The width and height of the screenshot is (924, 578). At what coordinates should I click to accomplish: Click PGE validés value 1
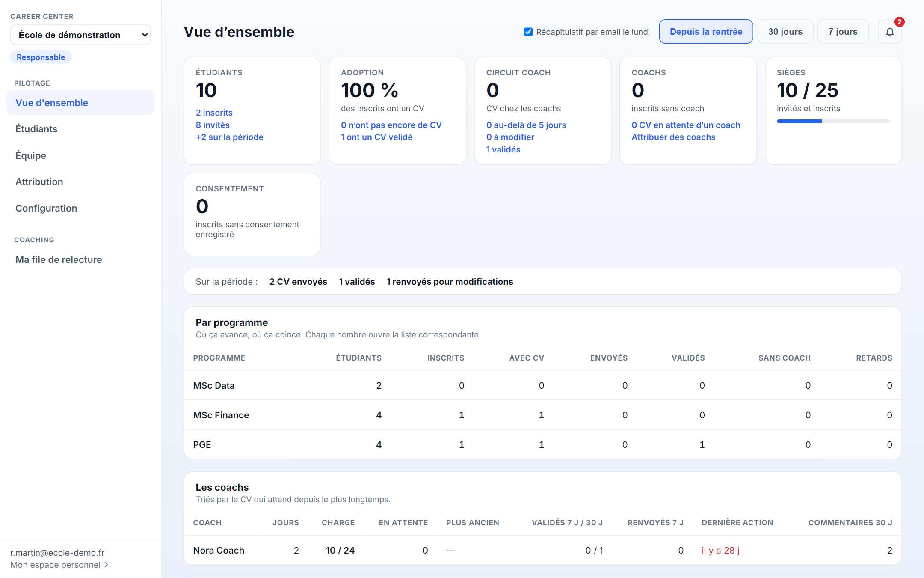pyautogui.click(x=702, y=444)
